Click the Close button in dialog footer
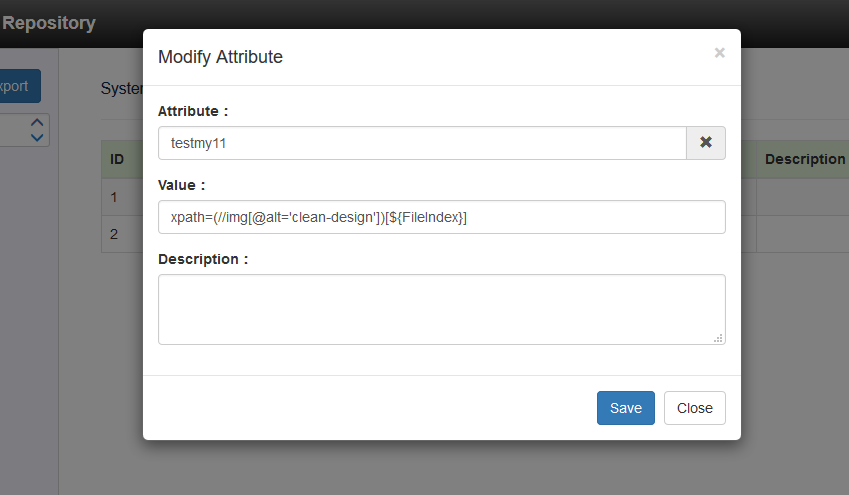The height and width of the screenshot is (495, 849). (695, 408)
